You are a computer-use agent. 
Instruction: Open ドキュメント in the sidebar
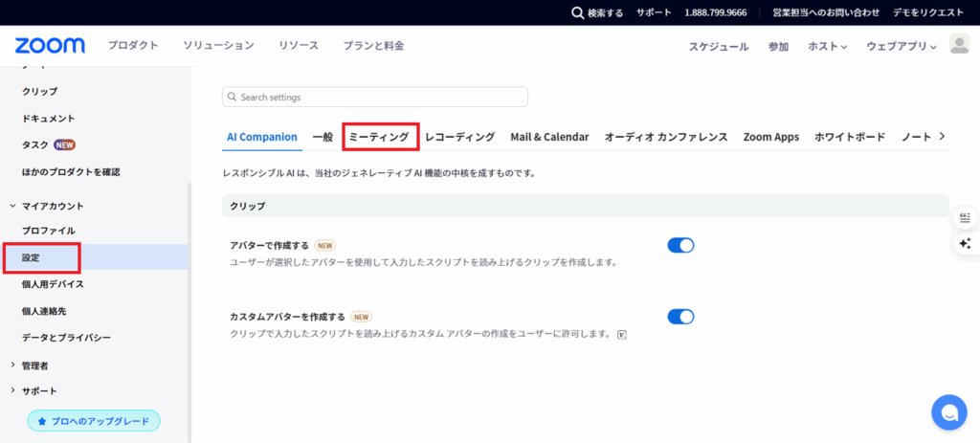(48, 118)
